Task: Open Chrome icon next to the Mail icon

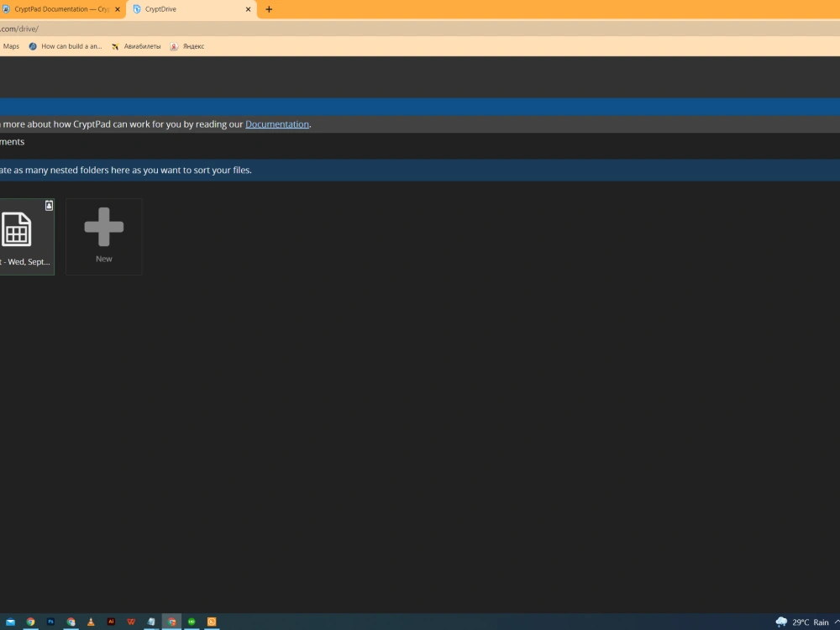Action: [30, 622]
